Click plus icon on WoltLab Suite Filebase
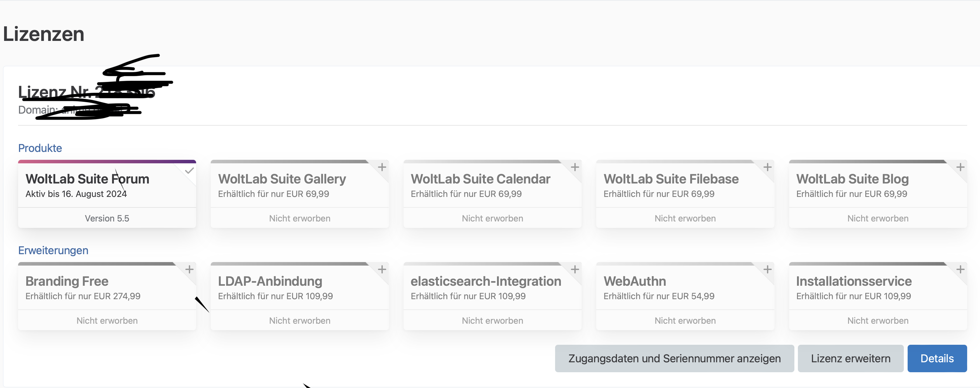This screenshot has height=388, width=980. point(767,167)
